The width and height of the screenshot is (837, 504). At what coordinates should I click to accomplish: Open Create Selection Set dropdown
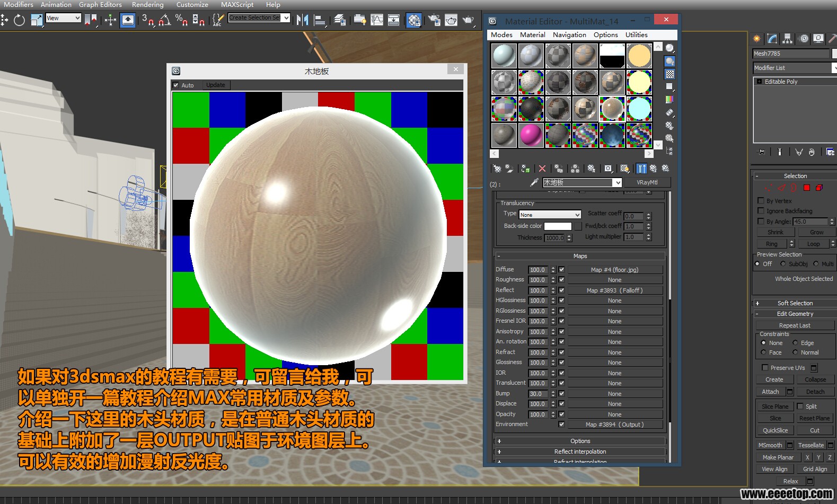[259, 18]
